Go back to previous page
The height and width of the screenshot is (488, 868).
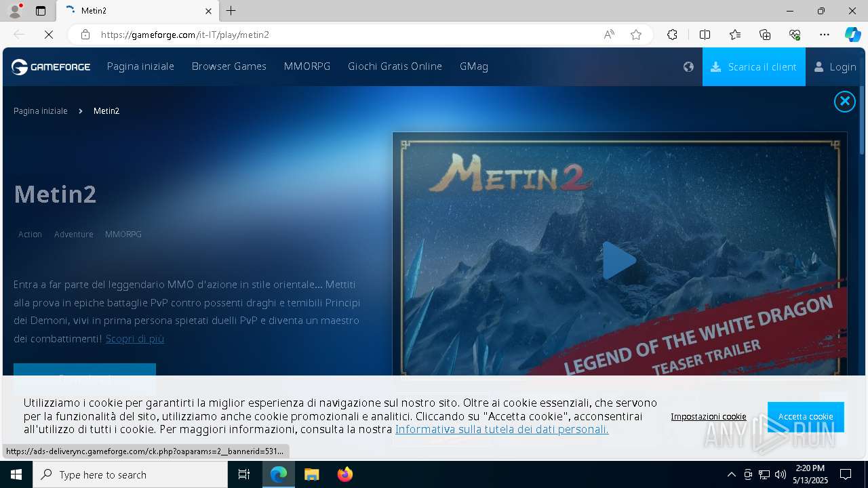(x=19, y=35)
